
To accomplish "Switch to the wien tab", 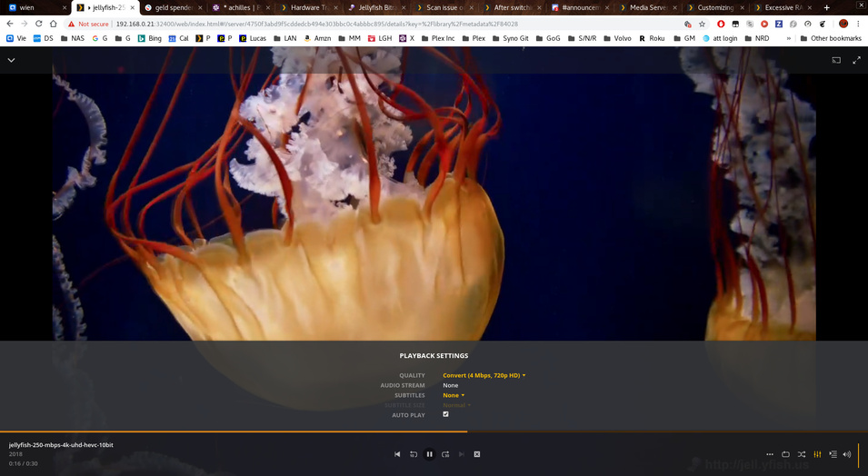I will click(36, 8).
